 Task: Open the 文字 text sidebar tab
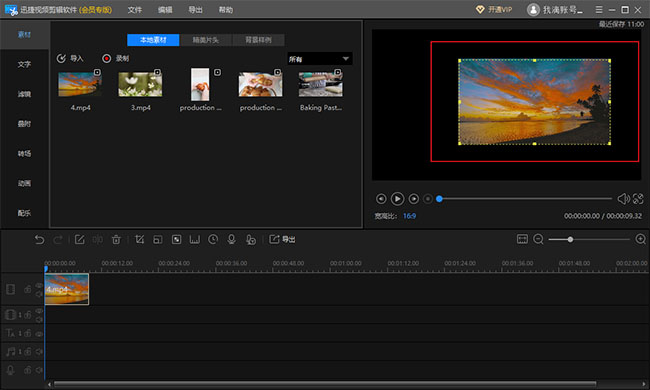tap(24, 64)
